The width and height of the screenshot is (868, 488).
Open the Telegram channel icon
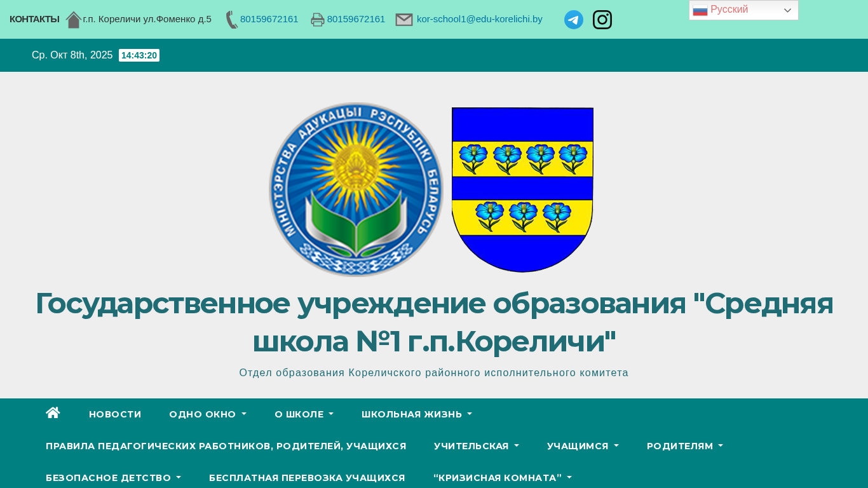pyautogui.click(x=574, y=20)
